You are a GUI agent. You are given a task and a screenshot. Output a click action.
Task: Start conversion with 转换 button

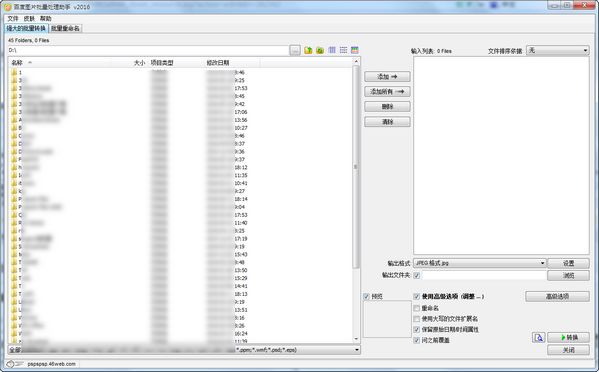tap(568, 338)
